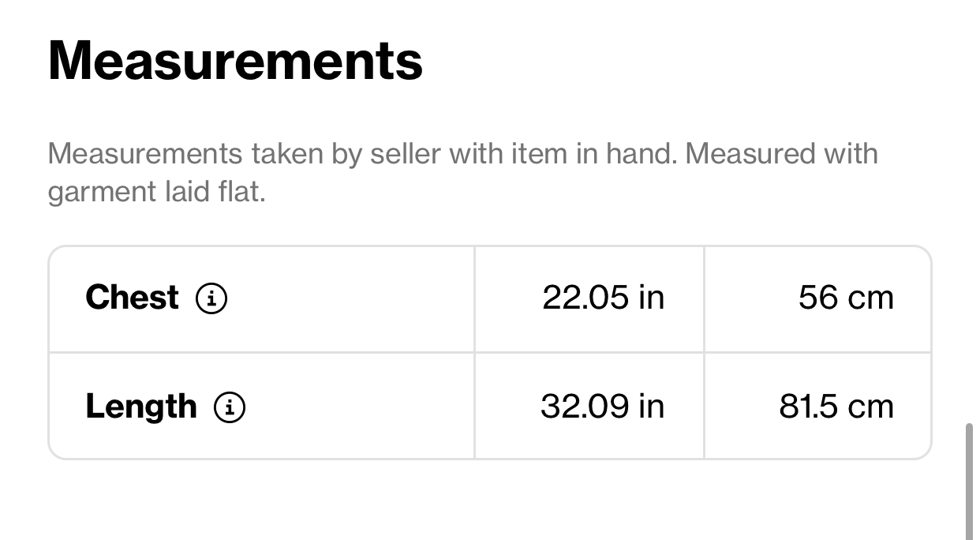
Task: Open the Chest measurement info icon
Action: (211, 298)
